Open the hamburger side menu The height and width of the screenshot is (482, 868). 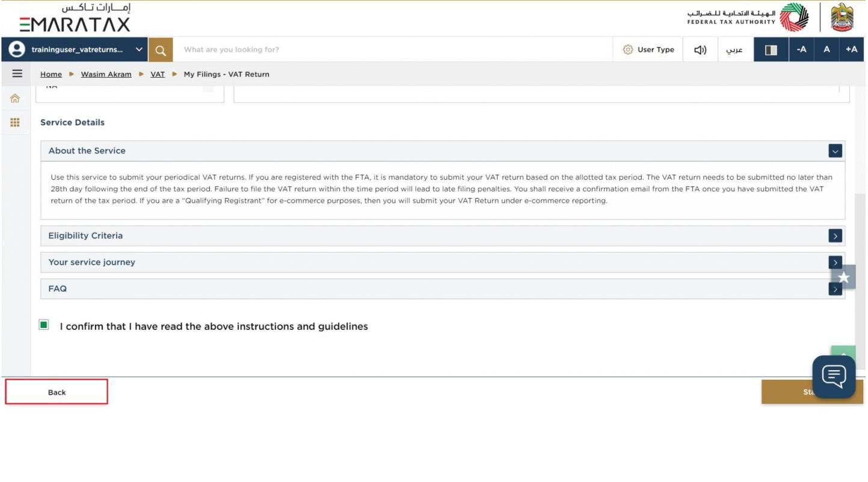(x=17, y=73)
